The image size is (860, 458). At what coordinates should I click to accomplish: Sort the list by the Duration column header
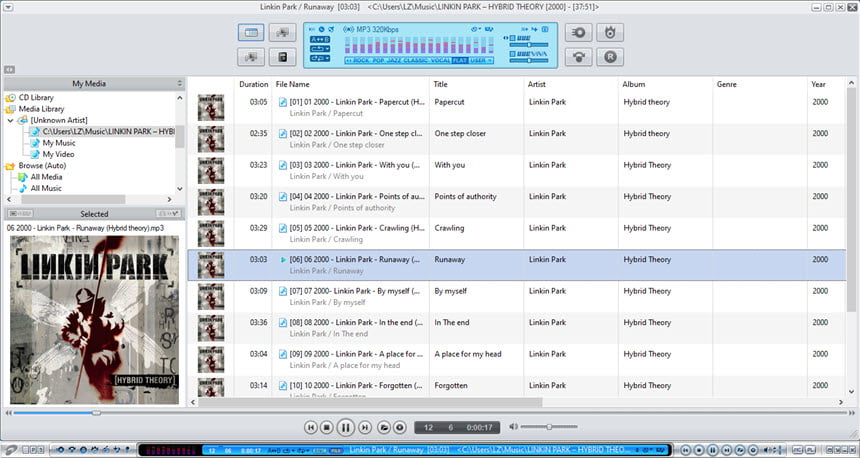coord(253,84)
